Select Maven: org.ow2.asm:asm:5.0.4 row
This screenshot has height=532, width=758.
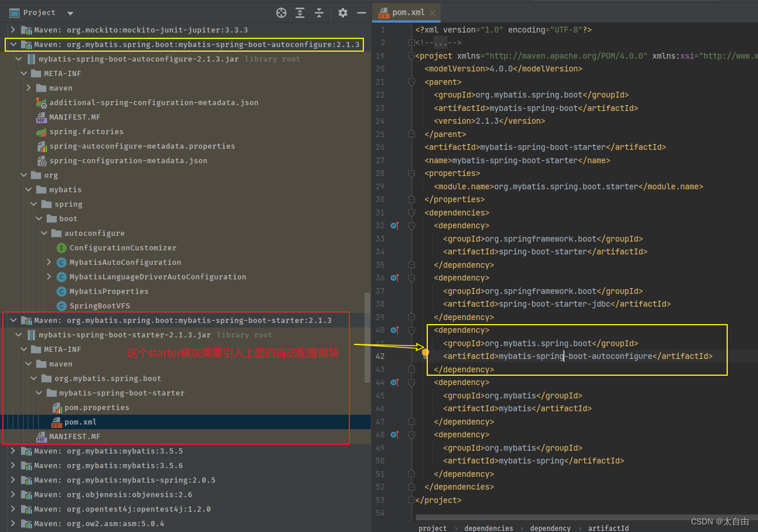tap(185, 523)
